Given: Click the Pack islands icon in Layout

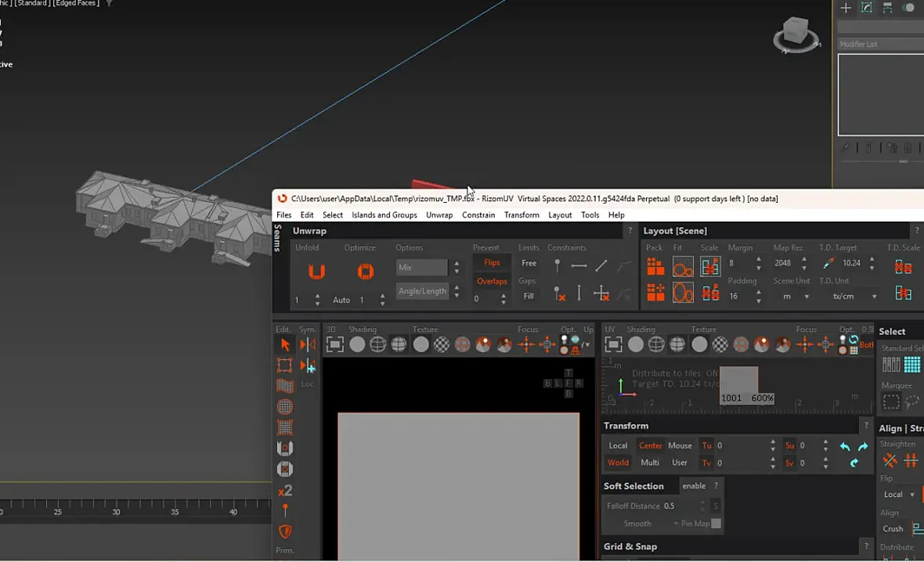Looking at the screenshot, I should tap(655, 268).
